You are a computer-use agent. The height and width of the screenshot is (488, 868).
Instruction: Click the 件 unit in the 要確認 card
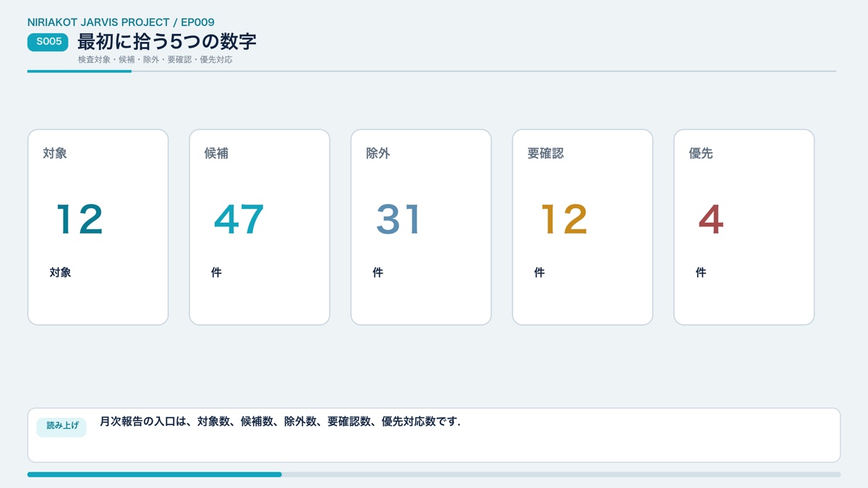pyautogui.click(x=539, y=273)
